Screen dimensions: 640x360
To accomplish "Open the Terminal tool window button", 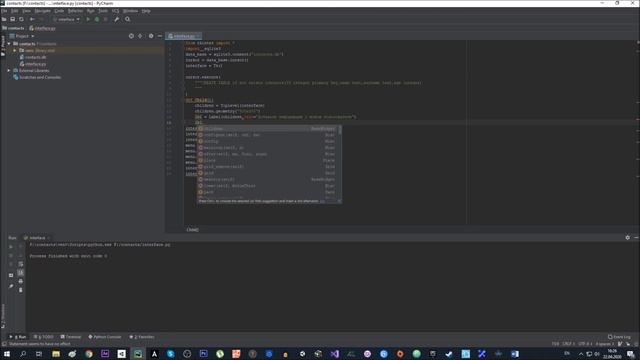I will tap(71, 337).
